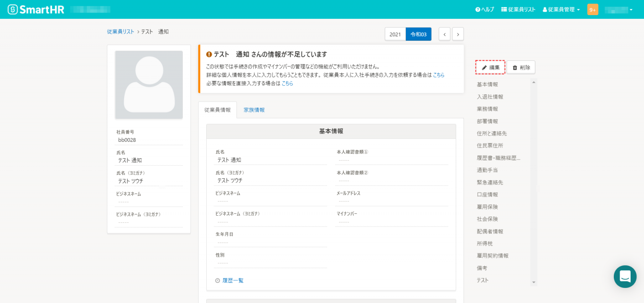Jump to 社会保険 in the sidebar
The height and width of the screenshot is (303, 644).
coord(488,219)
